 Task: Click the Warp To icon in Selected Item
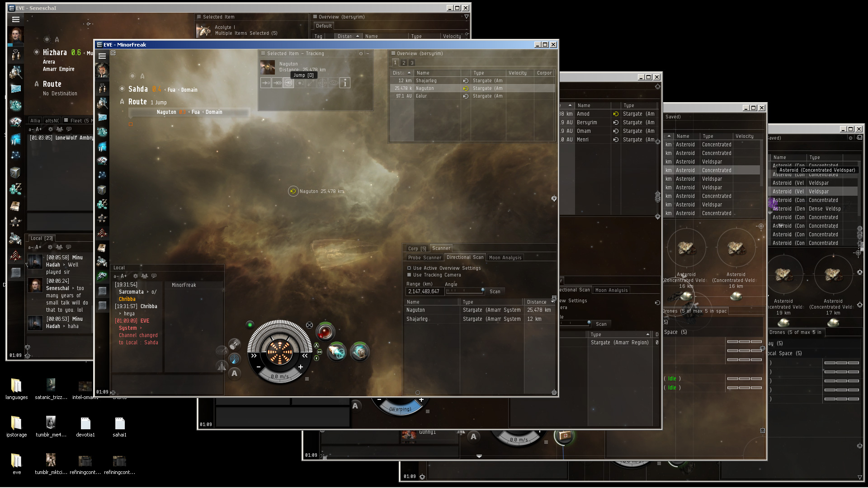(277, 83)
